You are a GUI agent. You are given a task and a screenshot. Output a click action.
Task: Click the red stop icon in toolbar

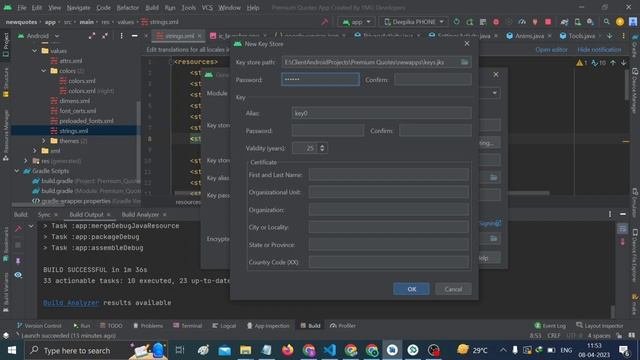[x=548, y=22]
